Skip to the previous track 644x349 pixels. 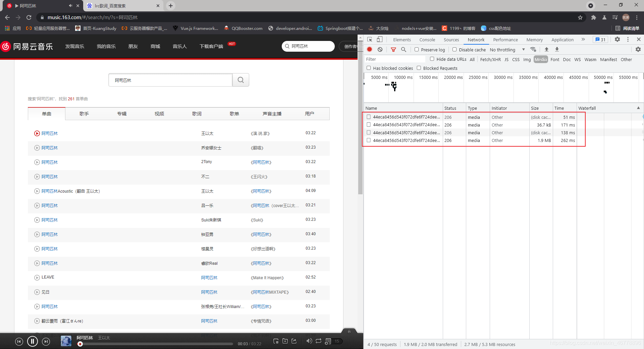coord(19,342)
